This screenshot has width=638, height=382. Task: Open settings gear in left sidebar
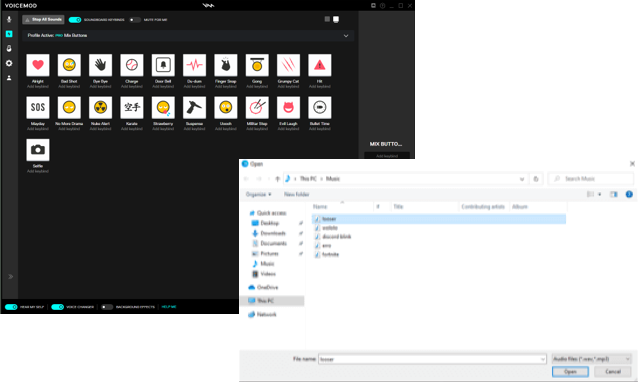point(9,63)
